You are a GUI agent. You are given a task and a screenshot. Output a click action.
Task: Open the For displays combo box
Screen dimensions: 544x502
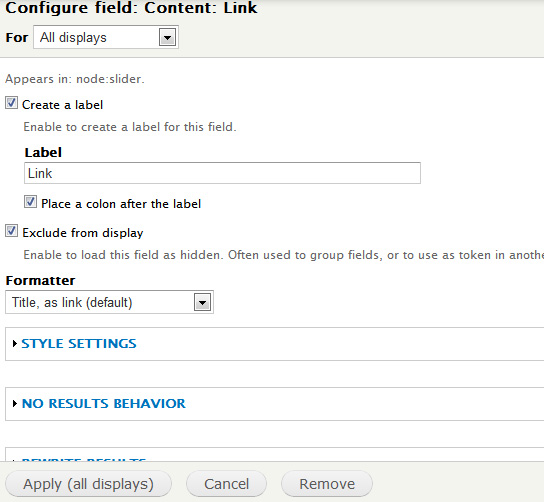pos(106,37)
